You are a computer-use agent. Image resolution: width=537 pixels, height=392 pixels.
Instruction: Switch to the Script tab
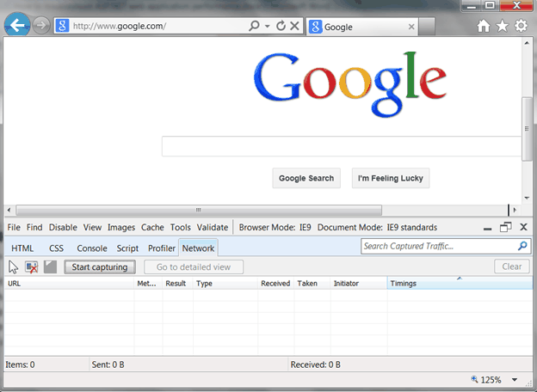click(x=127, y=248)
